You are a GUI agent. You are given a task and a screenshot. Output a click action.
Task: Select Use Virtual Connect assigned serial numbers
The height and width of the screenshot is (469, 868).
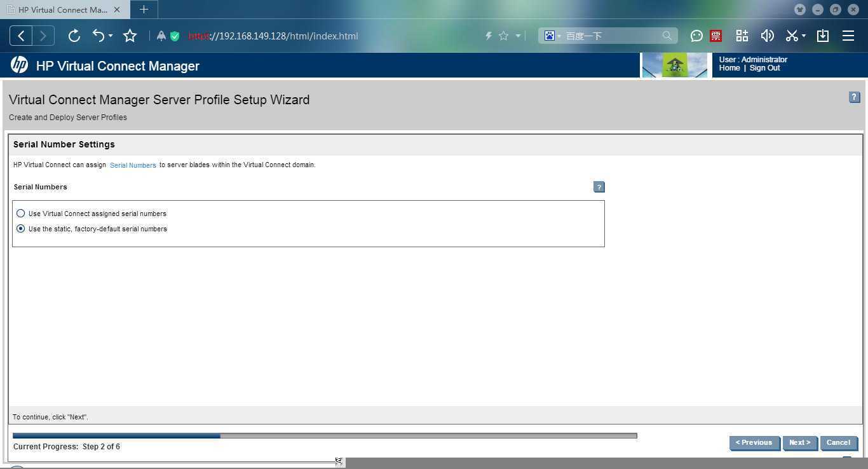coord(21,214)
